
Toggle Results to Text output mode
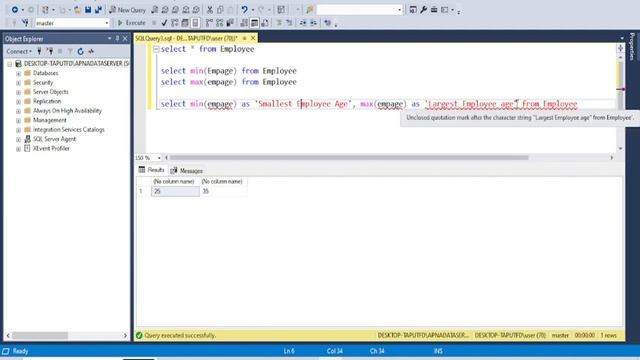point(244,23)
